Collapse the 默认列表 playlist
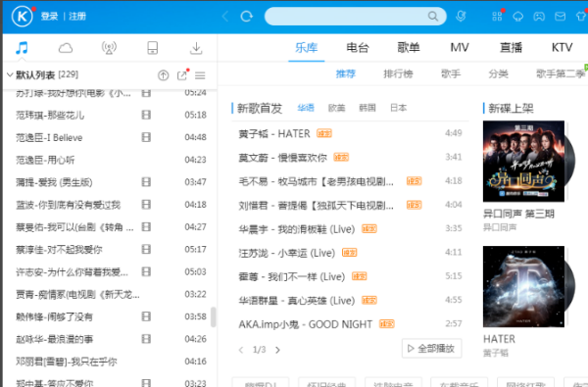This screenshot has width=588, height=387. (x=10, y=75)
